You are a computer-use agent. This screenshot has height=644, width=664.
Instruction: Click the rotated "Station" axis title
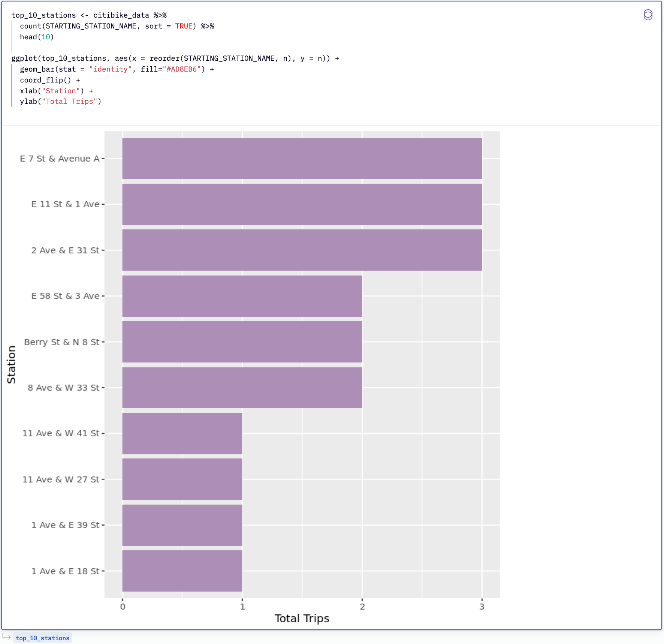pos(12,364)
